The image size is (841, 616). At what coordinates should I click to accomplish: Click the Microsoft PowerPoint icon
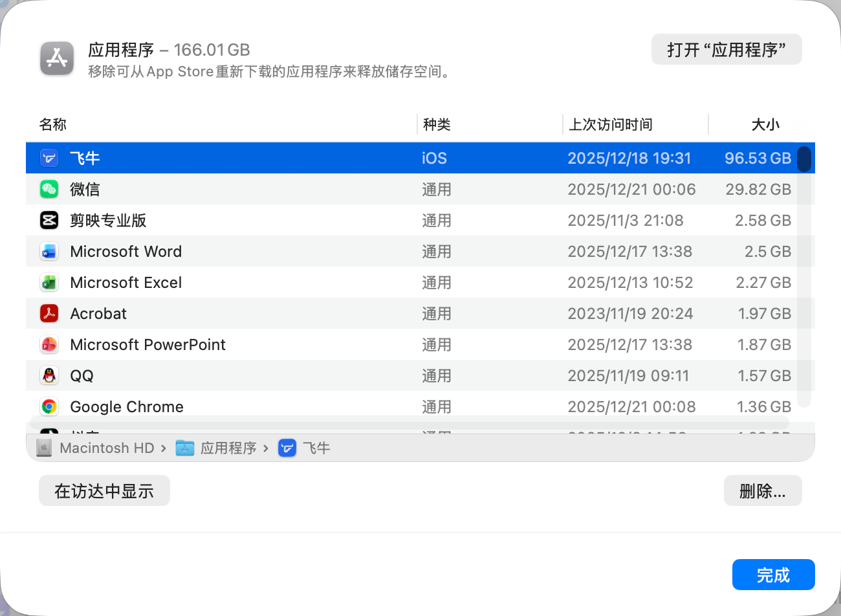[49, 345]
